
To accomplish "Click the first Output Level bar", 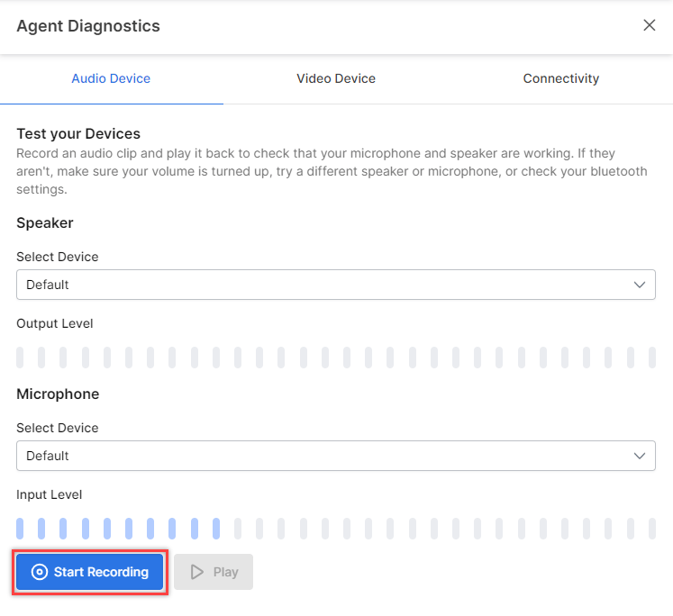I will [x=20, y=358].
